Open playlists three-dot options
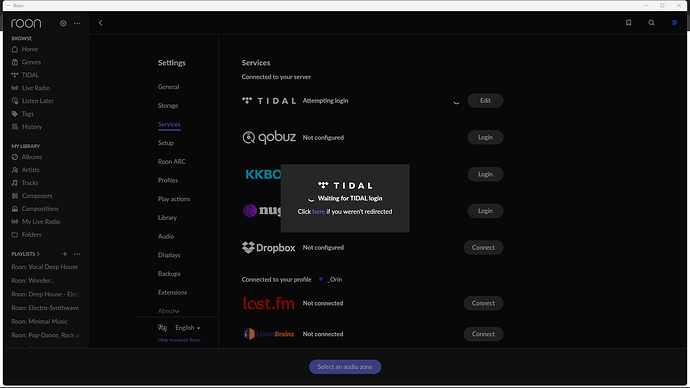 [x=77, y=254]
